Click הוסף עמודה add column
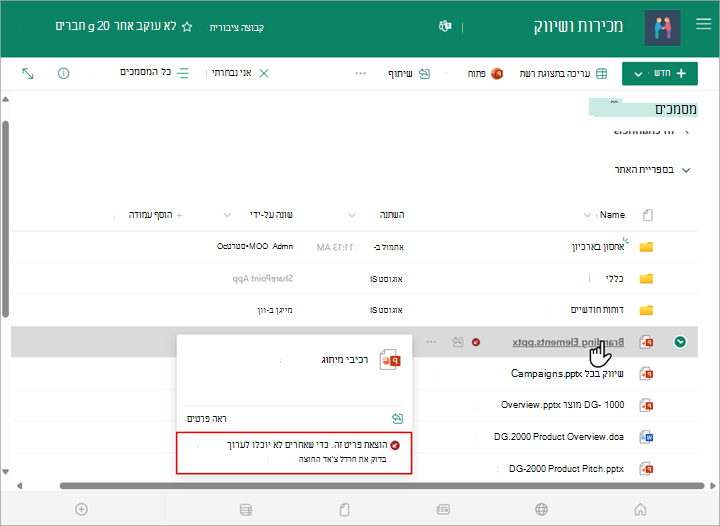720x526 pixels. (x=155, y=215)
